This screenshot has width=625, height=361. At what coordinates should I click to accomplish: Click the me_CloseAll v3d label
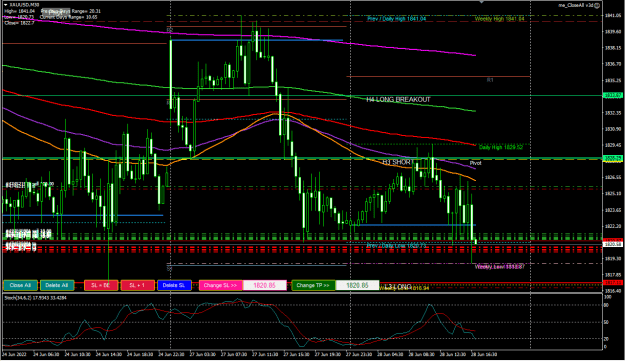click(x=576, y=5)
